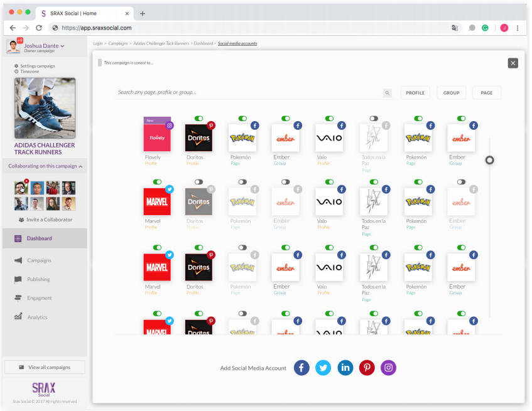Add a Pinterest social media account
532x411 pixels.
coord(367,368)
